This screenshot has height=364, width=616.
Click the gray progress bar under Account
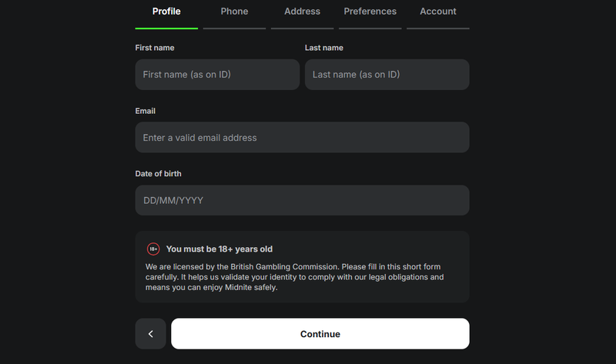[x=438, y=28]
